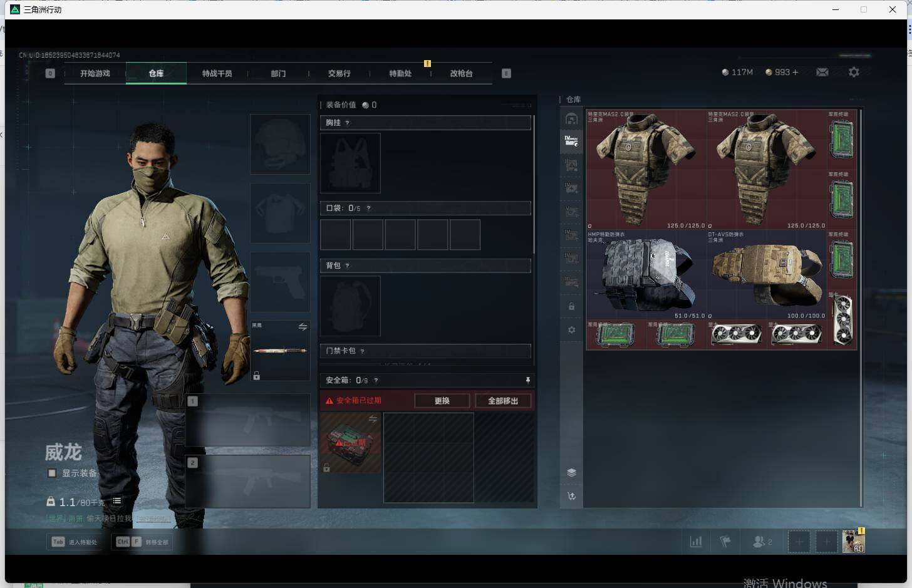912x588 pixels.
Task: Click the equipment panel scrollbar
Action: [x=534, y=185]
